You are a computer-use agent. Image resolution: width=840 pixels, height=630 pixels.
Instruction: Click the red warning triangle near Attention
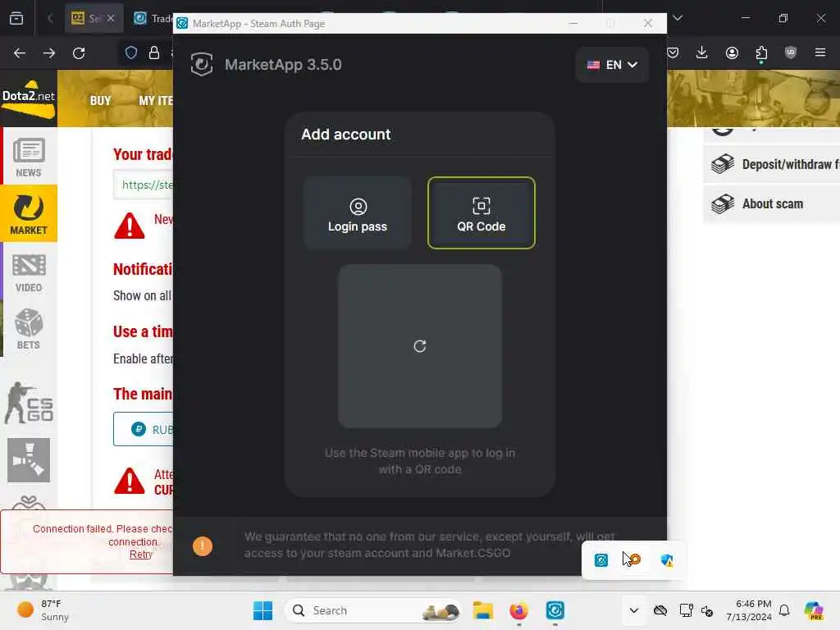129,481
